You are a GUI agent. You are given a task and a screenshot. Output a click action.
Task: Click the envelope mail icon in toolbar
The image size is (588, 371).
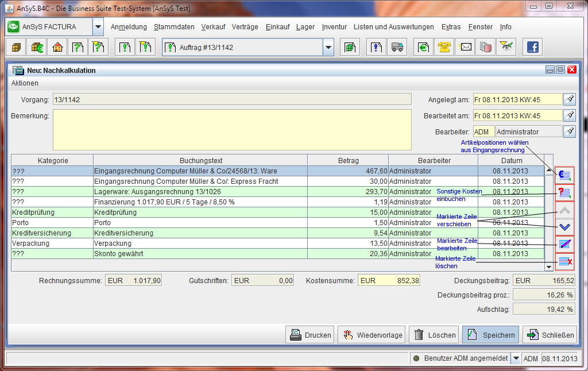tap(466, 48)
